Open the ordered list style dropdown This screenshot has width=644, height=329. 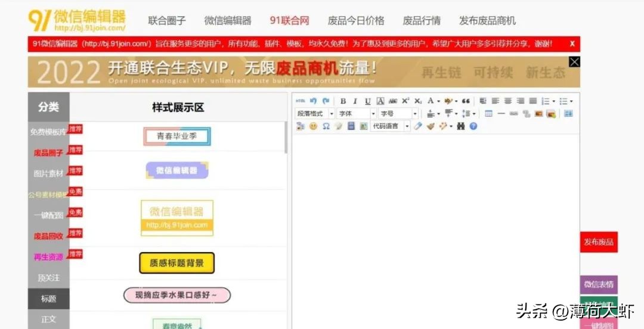click(x=553, y=101)
